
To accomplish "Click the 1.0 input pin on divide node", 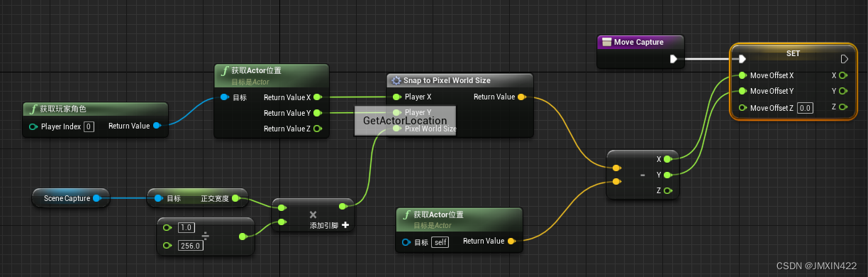I will (167, 227).
